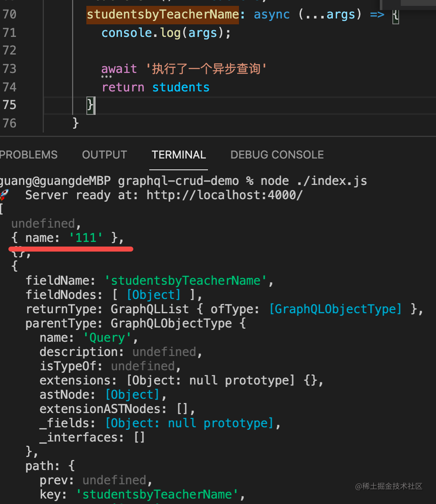
Task: Click the highlighted studentsbyTeacherName identifier
Action: point(163,14)
